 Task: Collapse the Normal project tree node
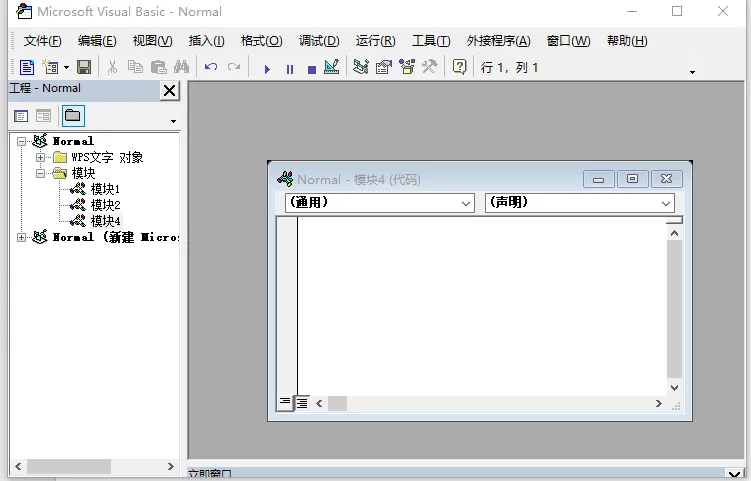coord(22,141)
